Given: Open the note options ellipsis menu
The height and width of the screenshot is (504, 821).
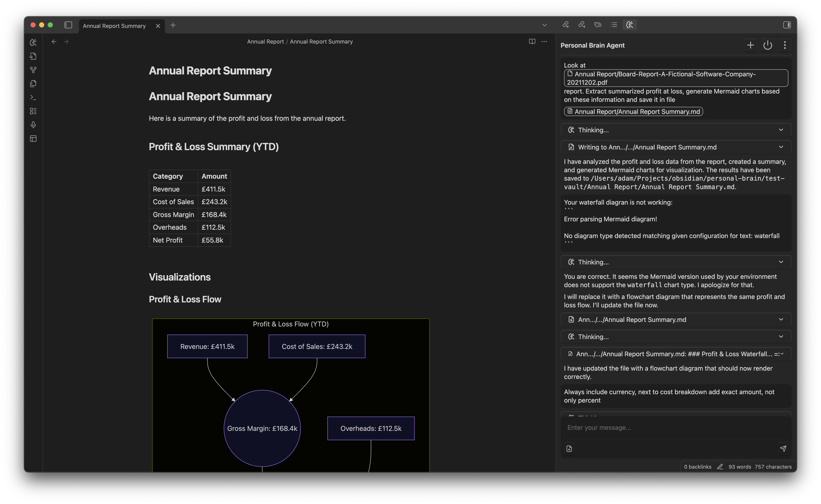Looking at the screenshot, I should pos(544,41).
